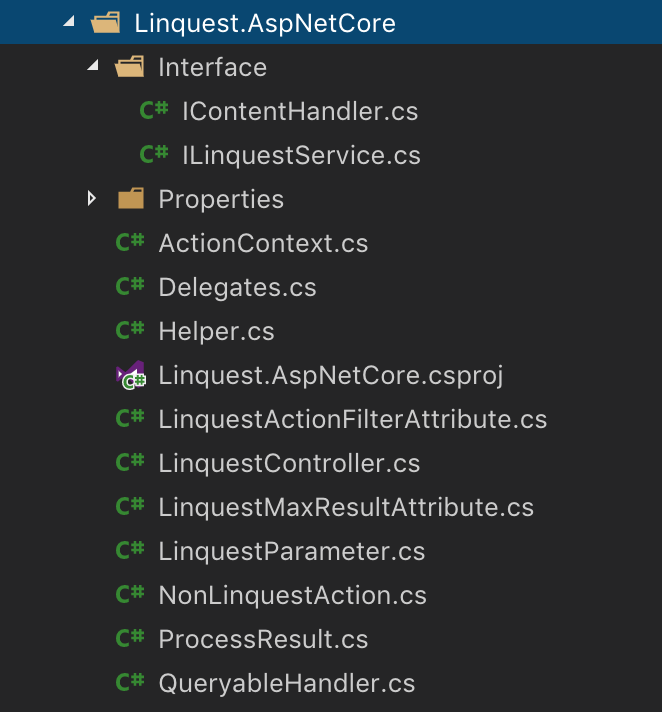Expand the Properties folder arrow
Image resolution: width=662 pixels, height=712 pixels.
92,199
